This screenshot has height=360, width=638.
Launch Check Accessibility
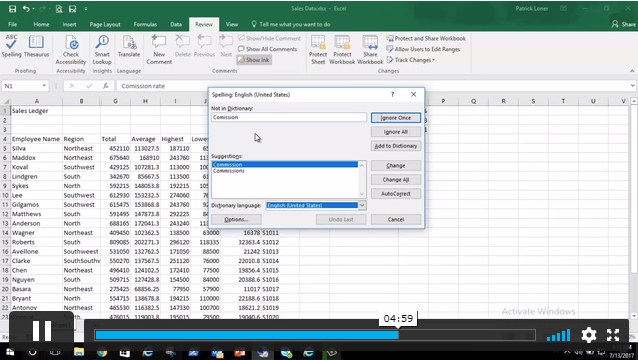pos(71,50)
